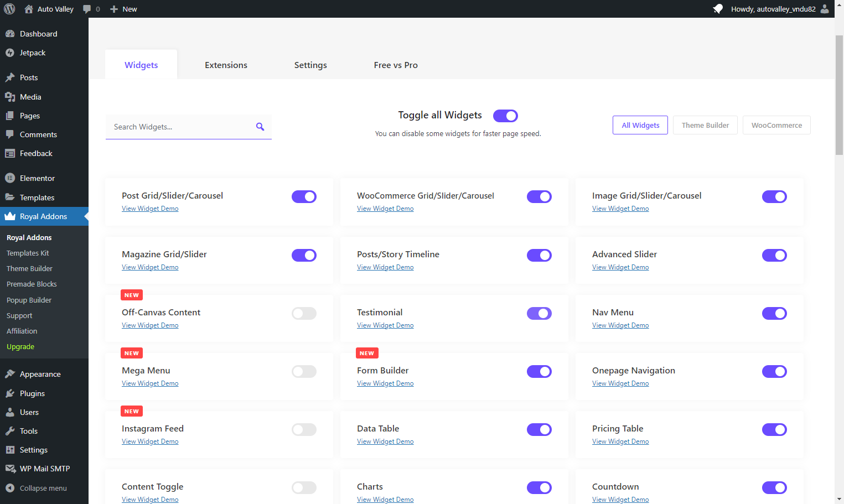Viewport: 844px width, 504px height.
Task: Click the comments bubble icon in admin bar
Action: 87,9
